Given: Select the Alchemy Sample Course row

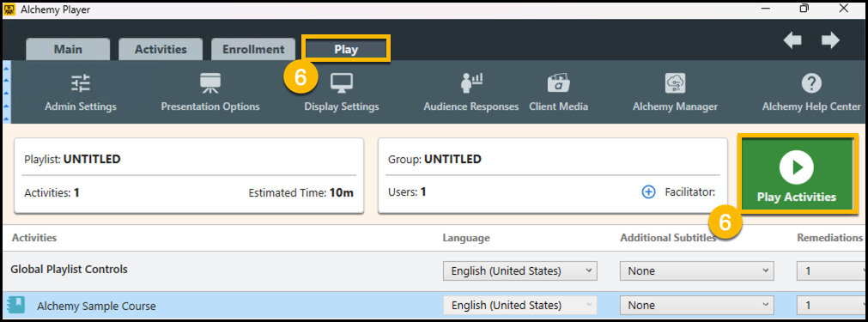Looking at the screenshot, I should (x=434, y=306).
